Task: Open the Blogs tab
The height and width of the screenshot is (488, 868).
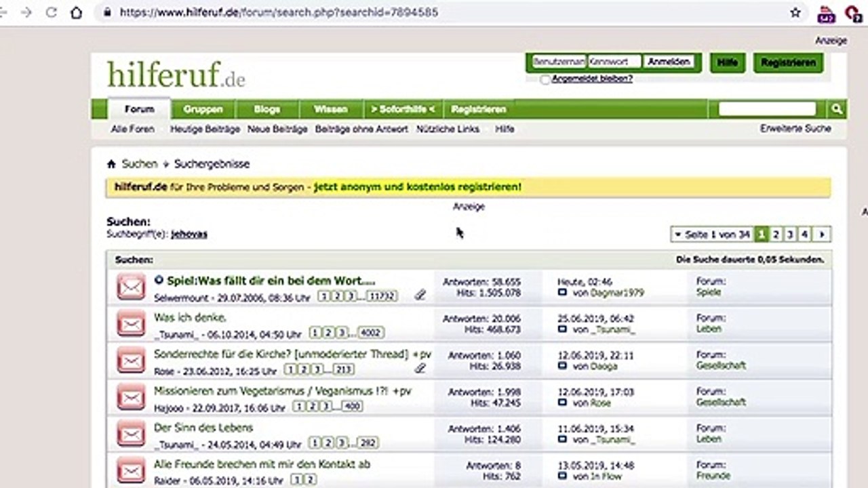Action: pos(267,109)
